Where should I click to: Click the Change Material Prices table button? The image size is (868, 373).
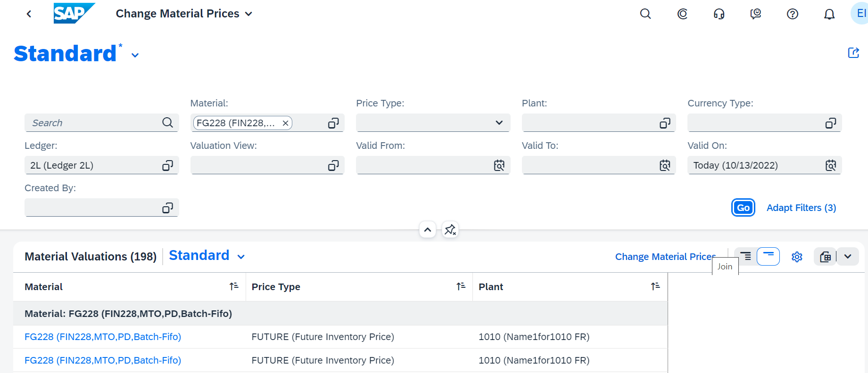pyautogui.click(x=665, y=257)
